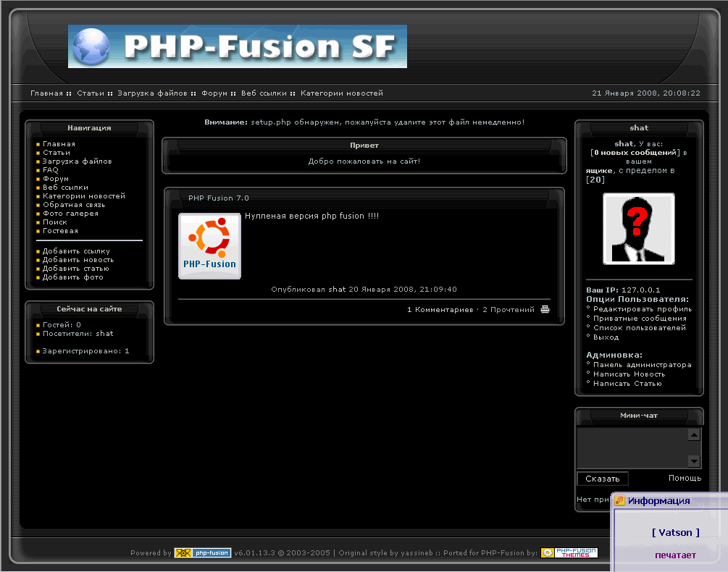Click the Зарегистрировано: 1 entry
Image resolution: width=728 pixels, height=572 pixels.
coord(86,351)
